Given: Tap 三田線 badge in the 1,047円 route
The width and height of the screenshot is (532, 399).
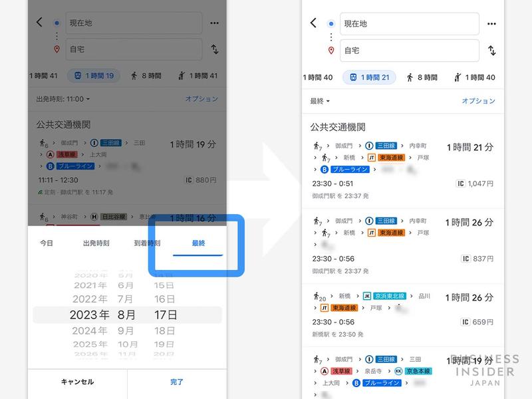Looking at the screenshot, I should (x=386, y=146).
